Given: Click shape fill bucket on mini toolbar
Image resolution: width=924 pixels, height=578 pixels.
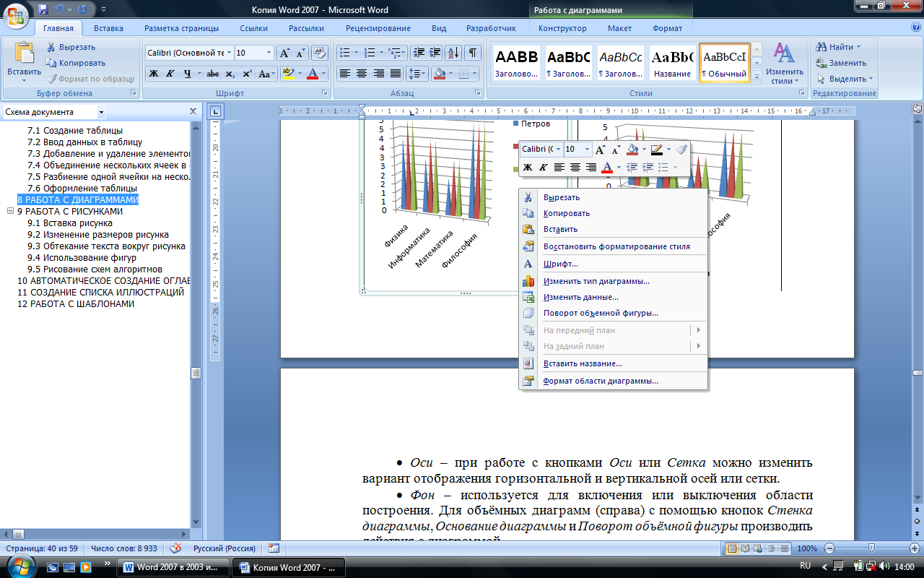Looking at the screenshot, I should (633, 150).
